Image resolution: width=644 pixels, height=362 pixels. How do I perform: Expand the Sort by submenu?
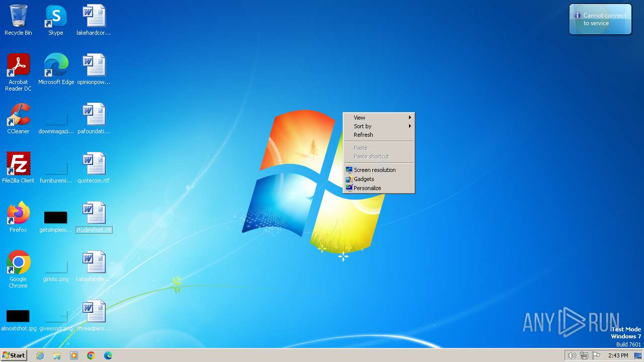pos(379,126)
